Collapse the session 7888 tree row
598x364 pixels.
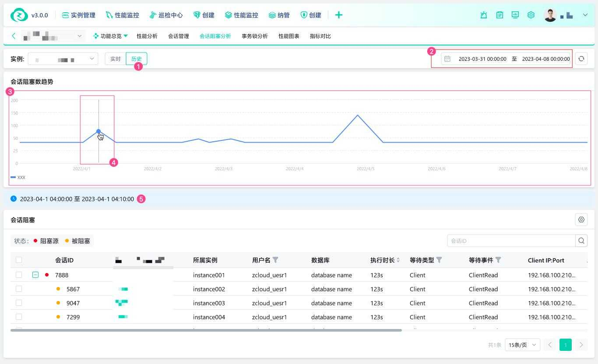[35, 275]
